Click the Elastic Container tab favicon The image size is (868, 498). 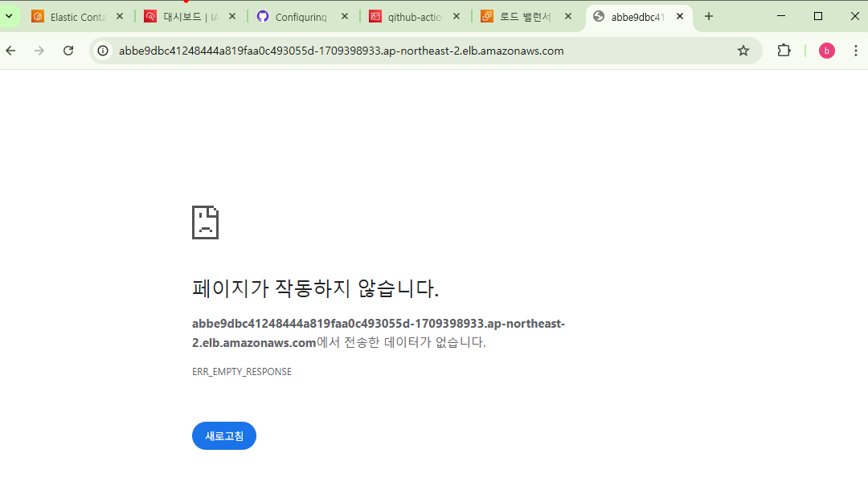(x=38, y=17)
